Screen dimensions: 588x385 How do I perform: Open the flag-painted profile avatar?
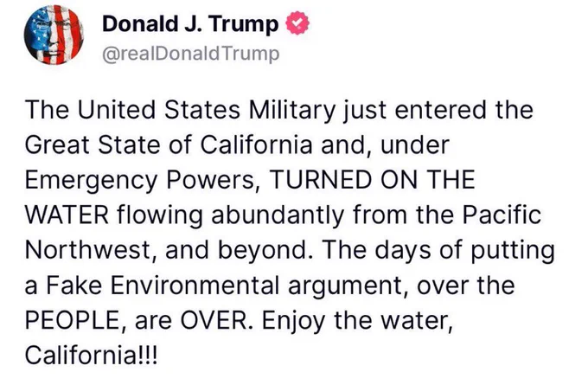point(54,35)
